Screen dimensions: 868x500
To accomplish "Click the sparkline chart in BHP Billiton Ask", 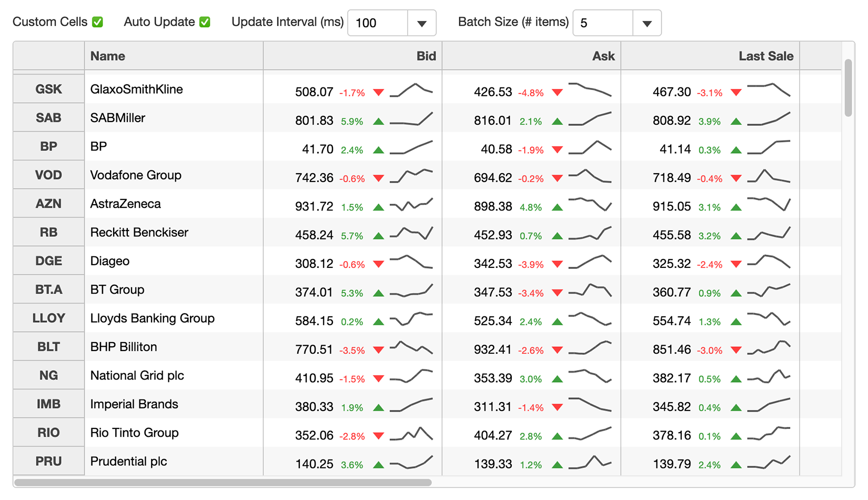I will tap(590, 347).
